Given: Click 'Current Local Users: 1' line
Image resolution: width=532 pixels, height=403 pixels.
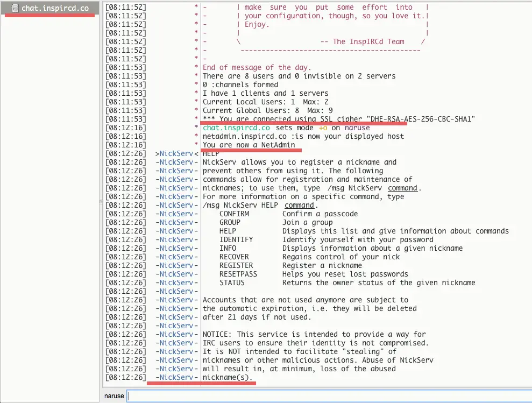Looking at the screenshot, I should click(x=265, y=102).
